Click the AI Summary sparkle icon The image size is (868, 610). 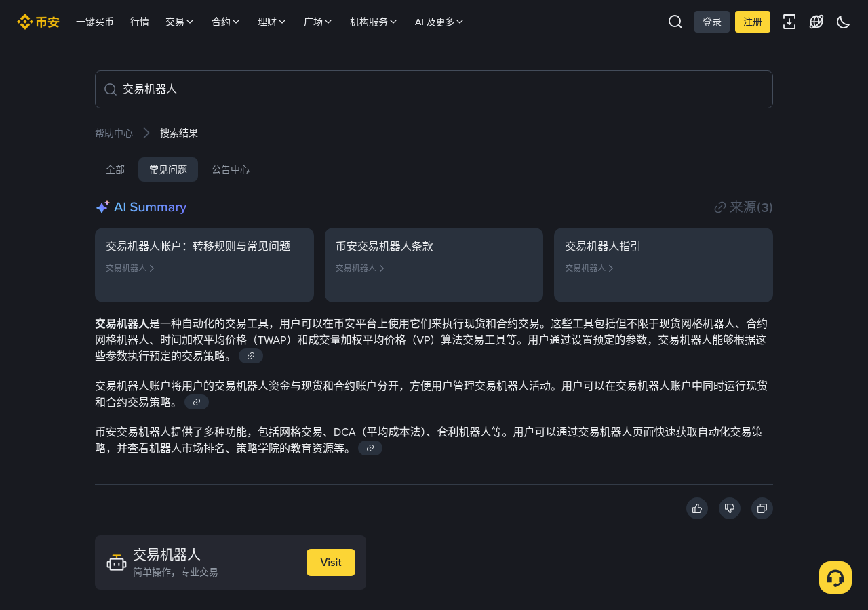click(x=102, y=207)
